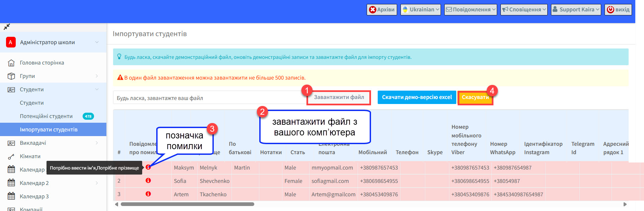Click the collapse sidebar arrows icon

coord(7,27)
